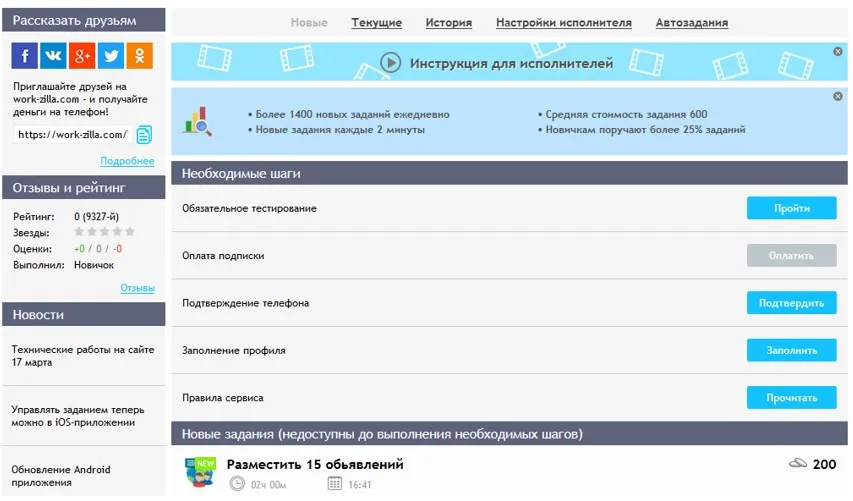Click the Новые задания каждые 2 минуты line
Screen dimensions: 853x501
point(336,129)
